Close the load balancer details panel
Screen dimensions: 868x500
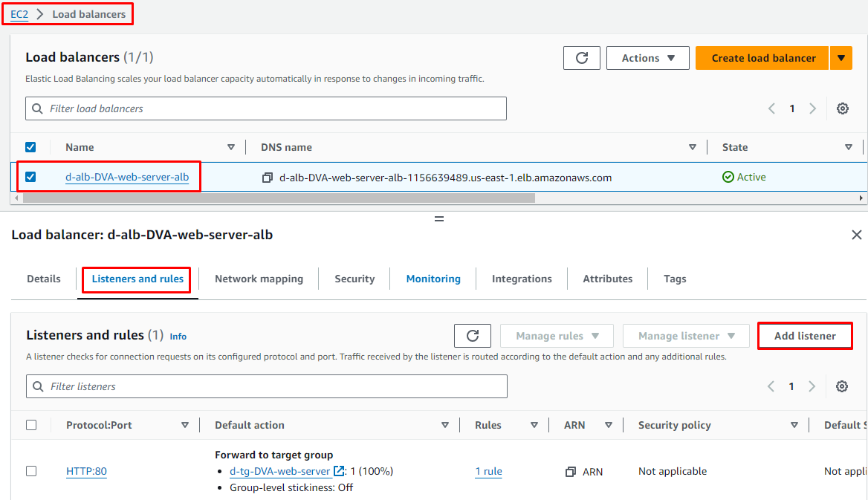pyautogui.click(x=856, y=235)
